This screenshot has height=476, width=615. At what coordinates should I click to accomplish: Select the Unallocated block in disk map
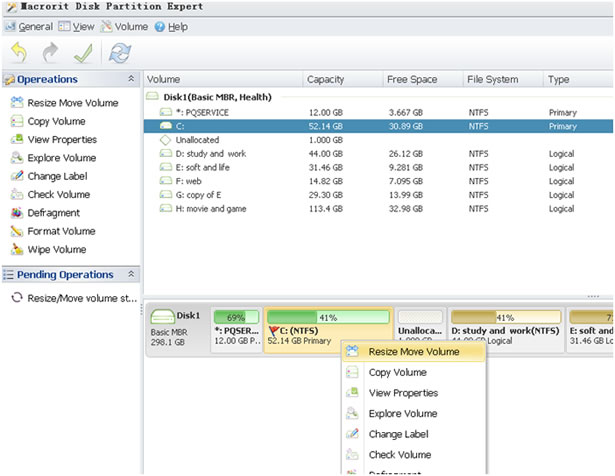(x=420, y=330)
